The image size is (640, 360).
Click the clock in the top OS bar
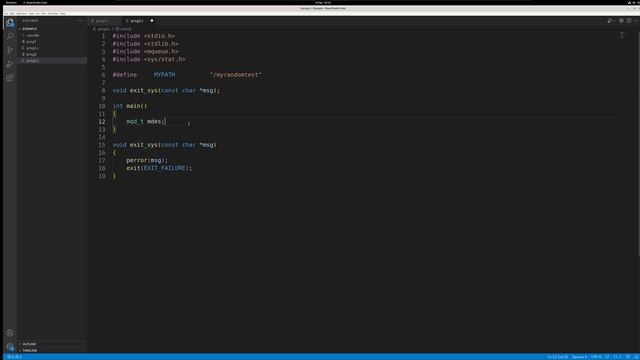click(x=323, y=2)
